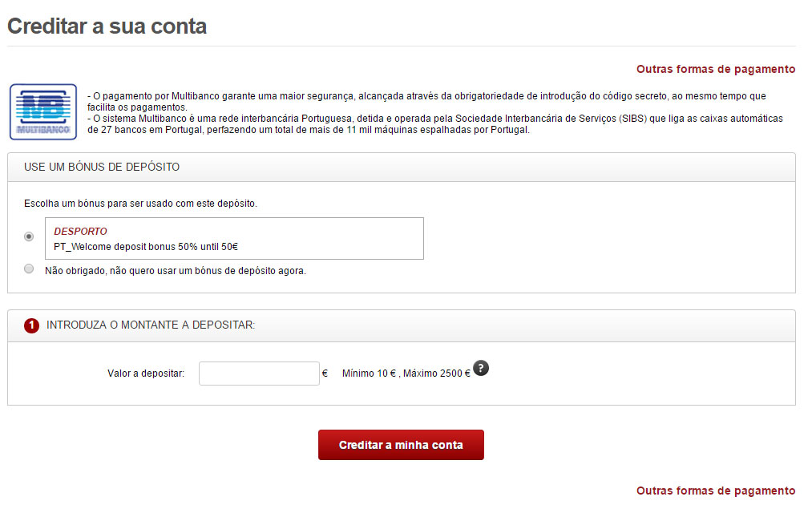This screenshot has width=812, height=521.
Task: Click the red step 1 badge
Action: point(31,325)
